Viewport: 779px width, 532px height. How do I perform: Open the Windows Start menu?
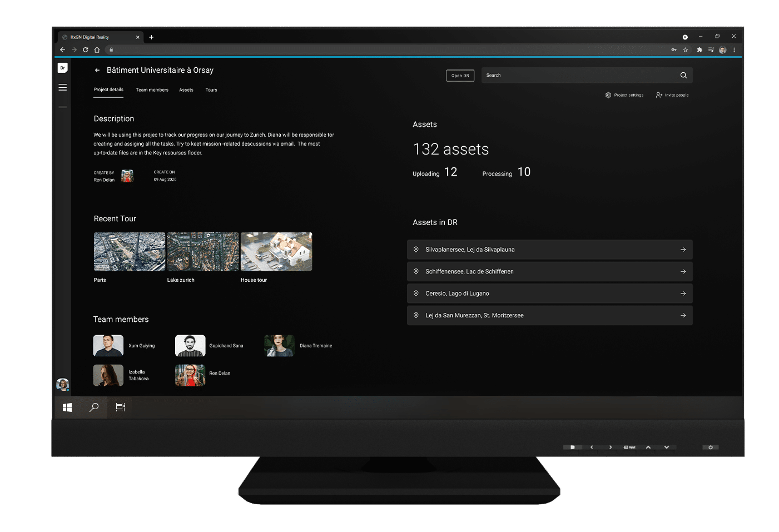[67, 407]
